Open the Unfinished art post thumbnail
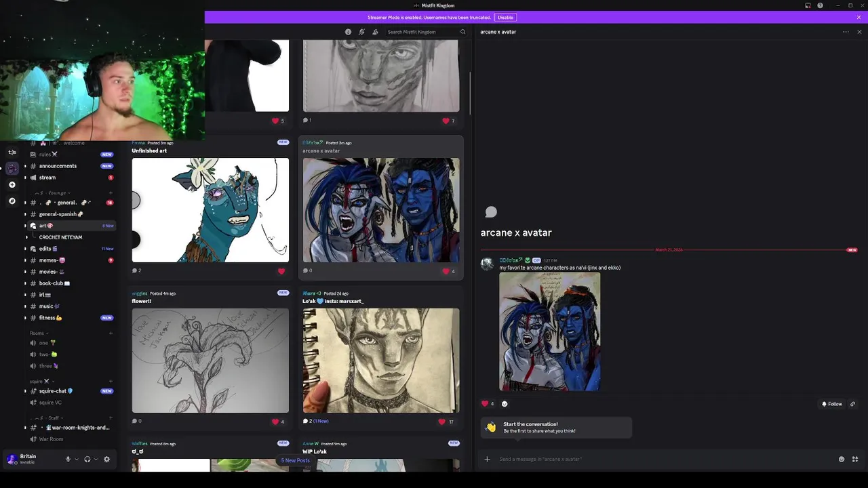The image size is (868, 488). pyautogui.click(x=210, y=210)
